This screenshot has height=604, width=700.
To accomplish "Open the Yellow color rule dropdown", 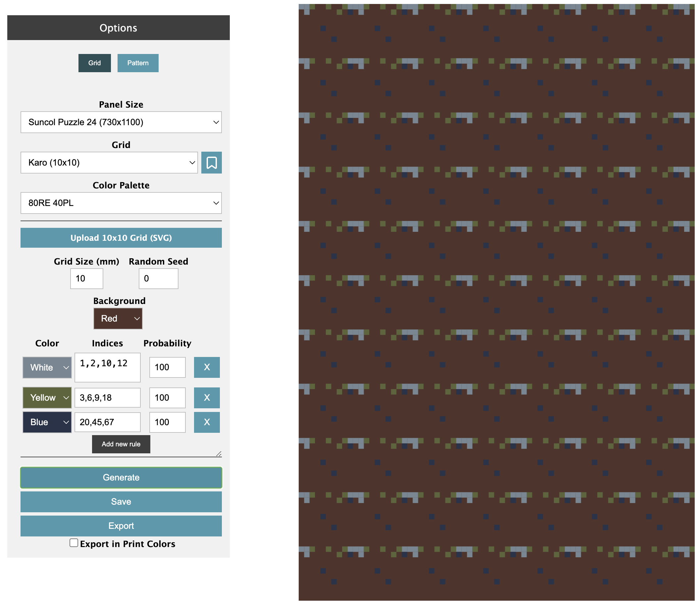I will tap(47, 398).
